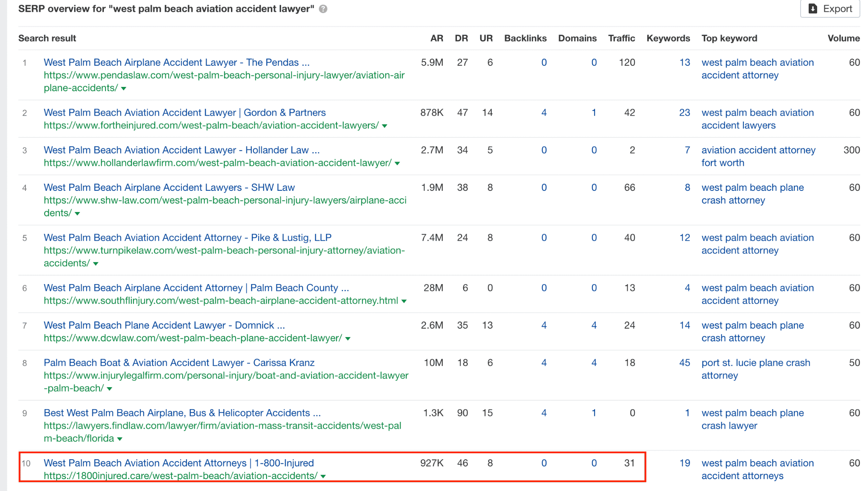This screenshot has width=868, height=491.
Task: Click the 1800injured.care URL
Action: click(x=181, y=476)
